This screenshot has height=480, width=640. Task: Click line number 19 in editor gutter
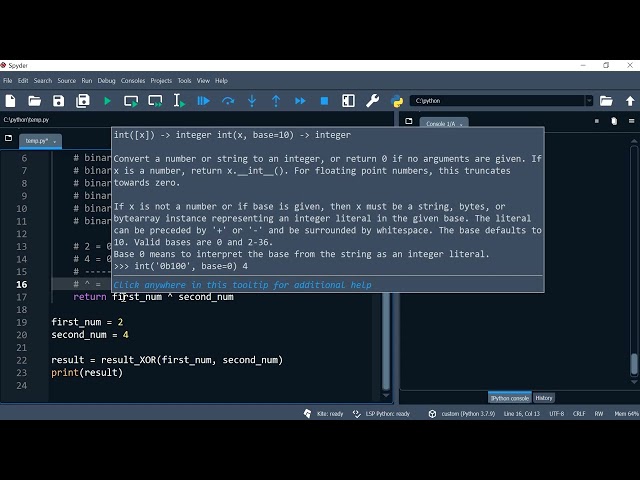22,322
